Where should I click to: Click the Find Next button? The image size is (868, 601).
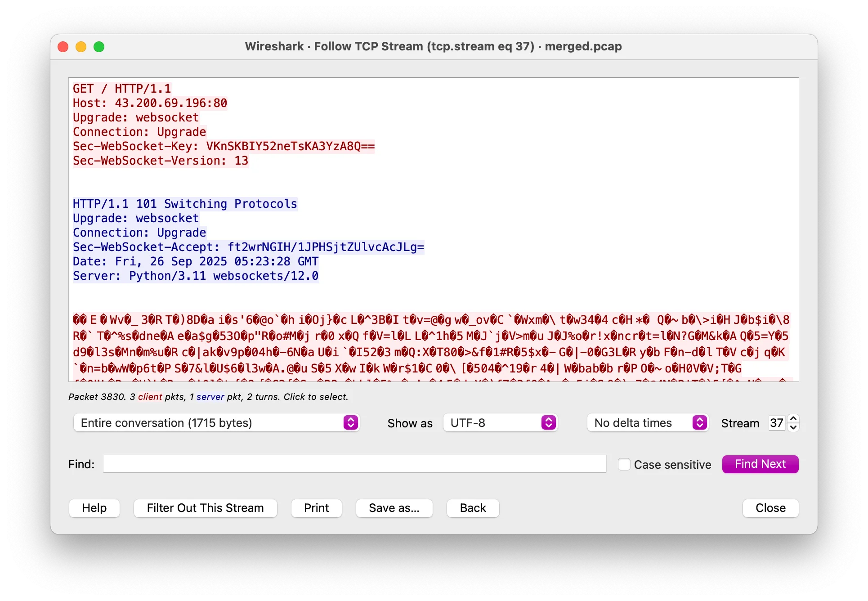click(760, 464)
